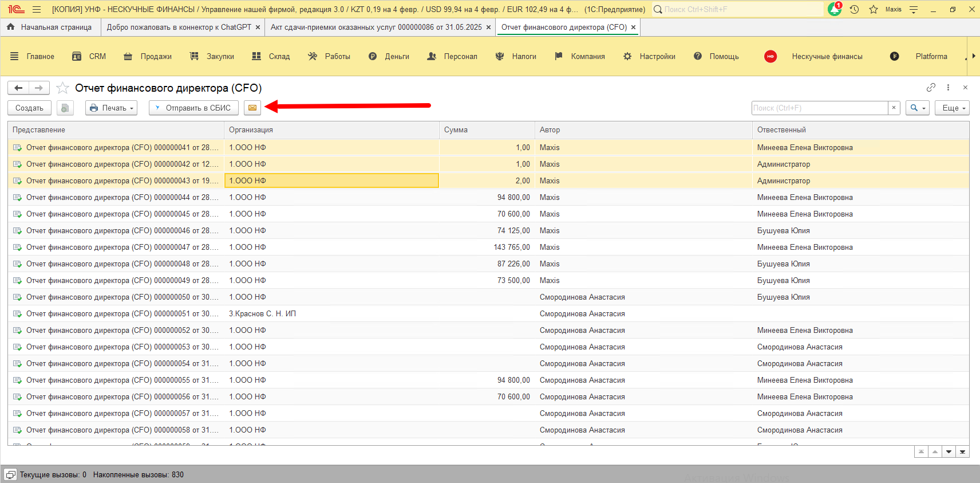Add the report to favorites with the star
Viewport: 980px width, 483px height.
coord(63,88)
